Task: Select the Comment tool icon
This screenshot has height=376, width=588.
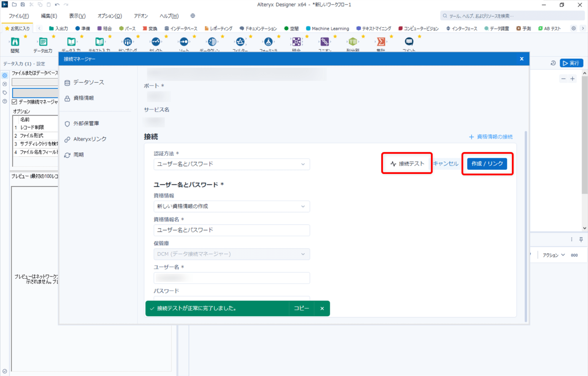Action: point(409,42)
